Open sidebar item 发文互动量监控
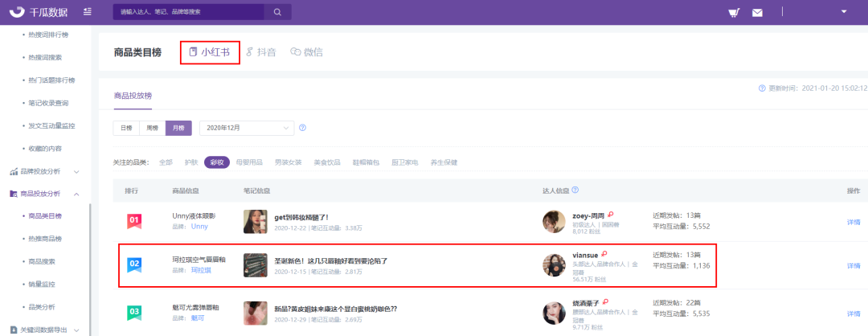 tap(51, 125)
